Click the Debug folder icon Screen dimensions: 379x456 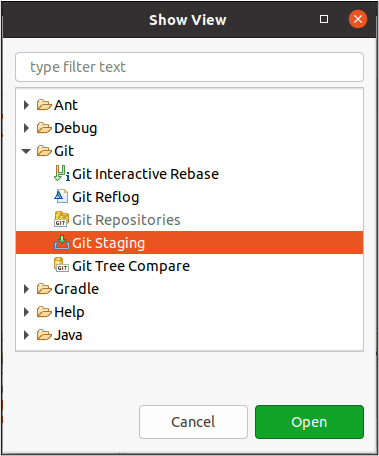(x=44, y=128)
